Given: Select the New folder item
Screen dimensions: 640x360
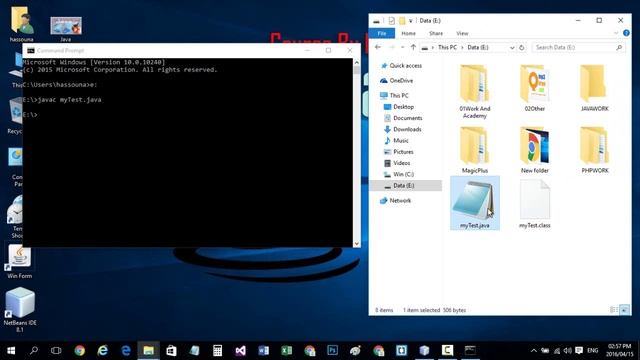Looking at the screenshot, I should (x=535, y=150).
